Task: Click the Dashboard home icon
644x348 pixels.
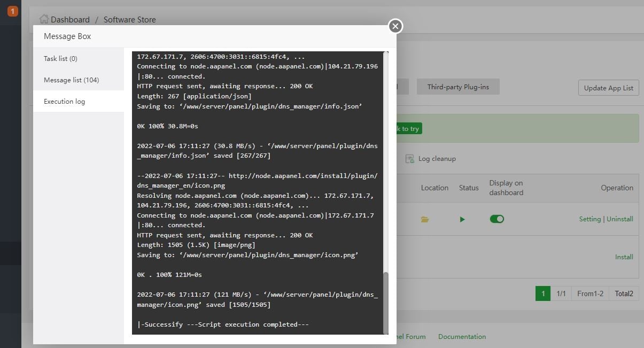Action: 44,19
